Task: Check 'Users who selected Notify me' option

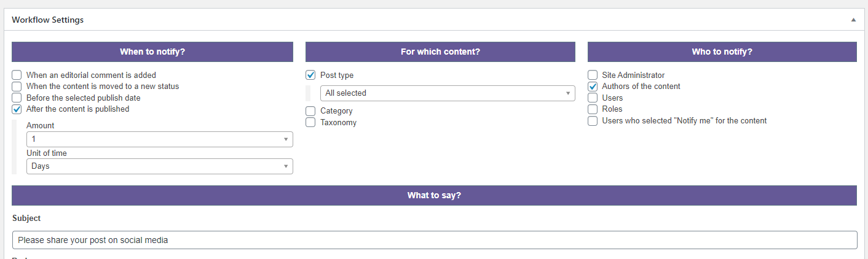Action: tap(593, 121)
